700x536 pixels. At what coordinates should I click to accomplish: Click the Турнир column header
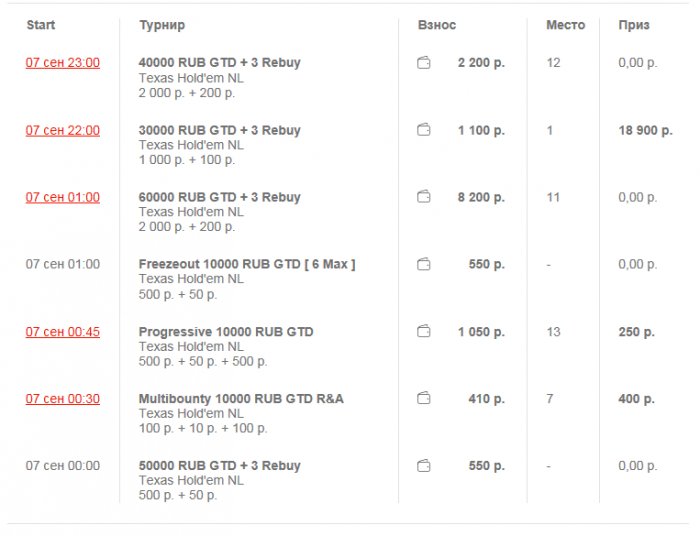[162, 25]
